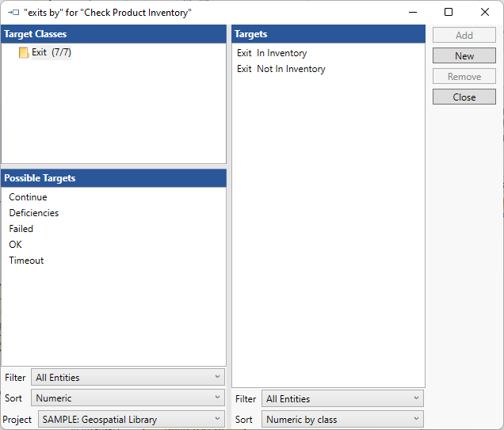Select the Exit In Inventory target
504x430 pixels.
pos(272,53)
